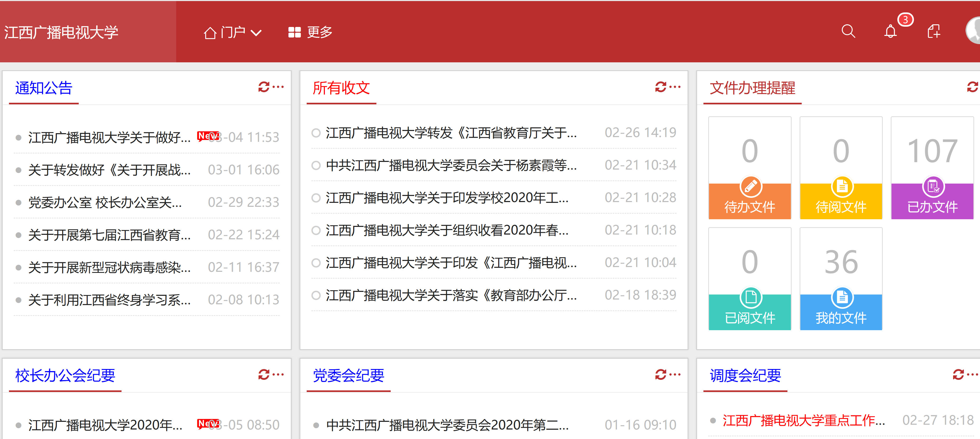The height and width of the screenshot is (439, 980).
Task: Open more options for 通知公告 panel
Action: [x=278, y=87]
